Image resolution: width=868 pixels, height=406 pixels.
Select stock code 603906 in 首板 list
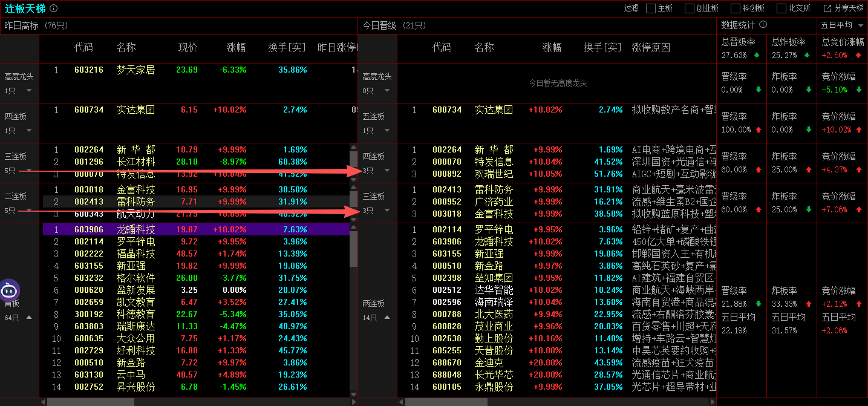pyautogui.click(x=89, y=230)
